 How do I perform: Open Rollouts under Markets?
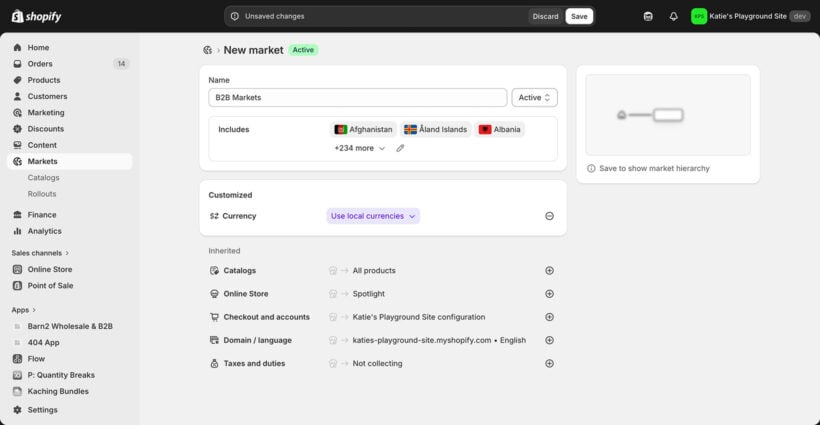pyautogui.click(x=42, y=194)
